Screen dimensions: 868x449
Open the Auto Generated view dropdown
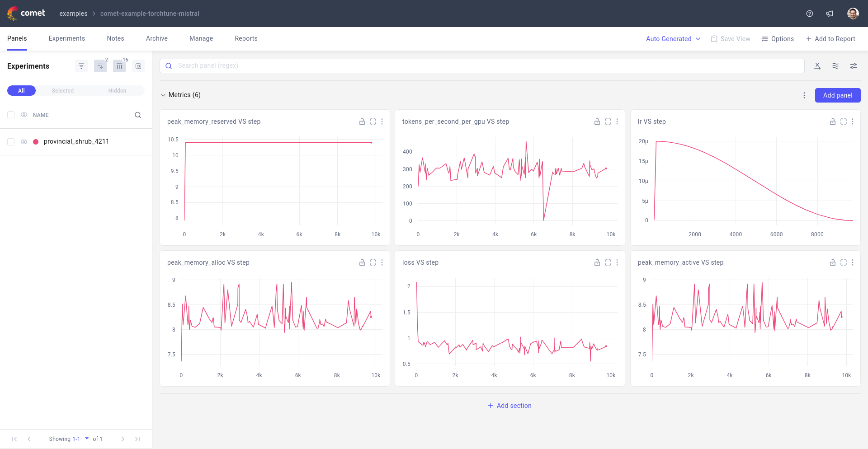click(x=673, y=39)
